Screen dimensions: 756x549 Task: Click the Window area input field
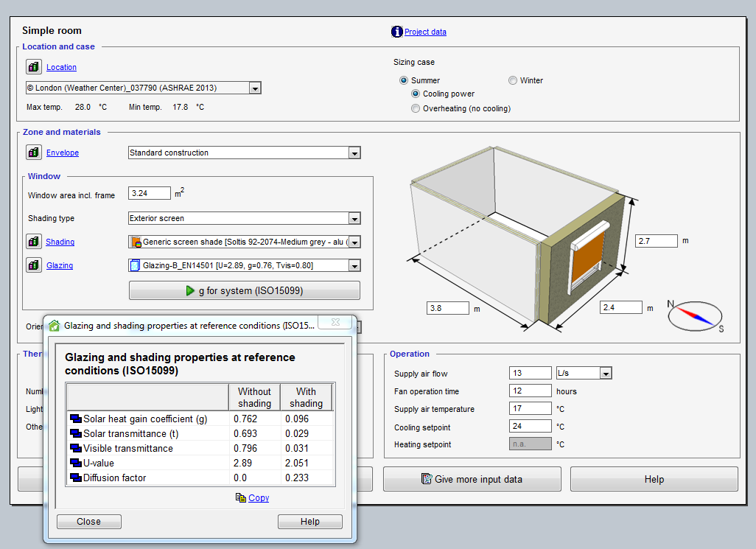(x=149, y=192)
